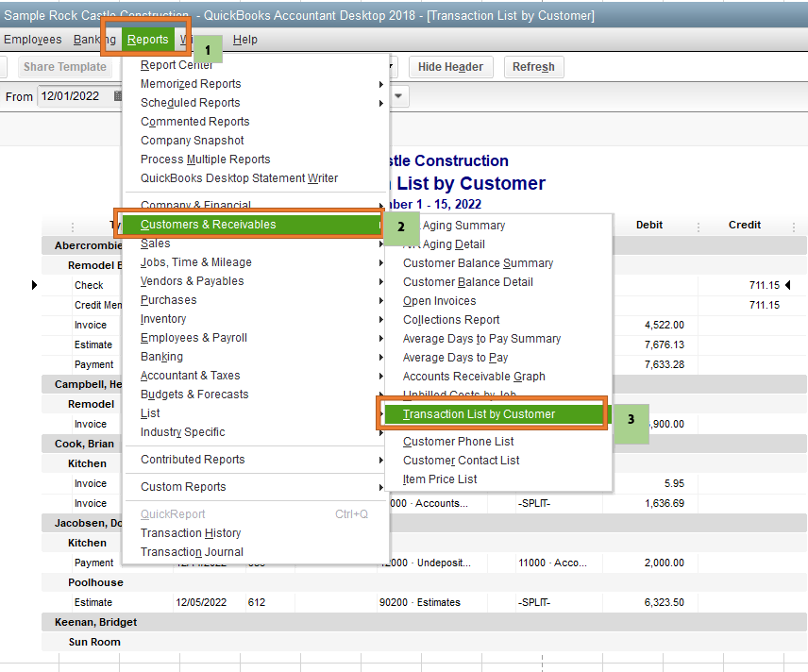This screenshot has width=808, height=672.
Task: Click the Estimate amount 6,323.50
Action: click(664, 602)
